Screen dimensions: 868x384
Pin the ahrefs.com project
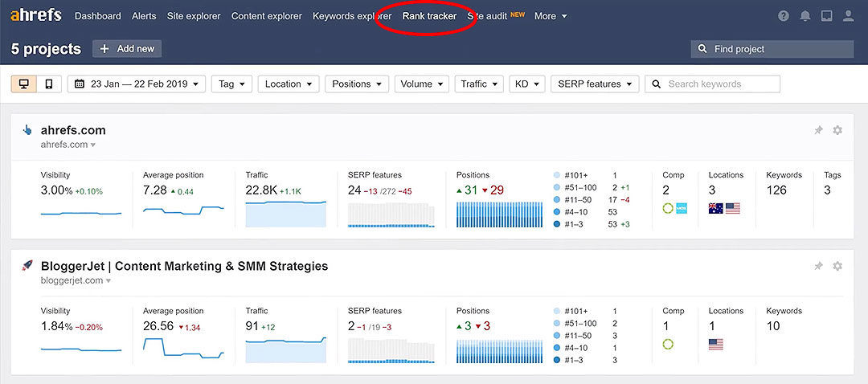pyautogui.click(x=818, y=130)
